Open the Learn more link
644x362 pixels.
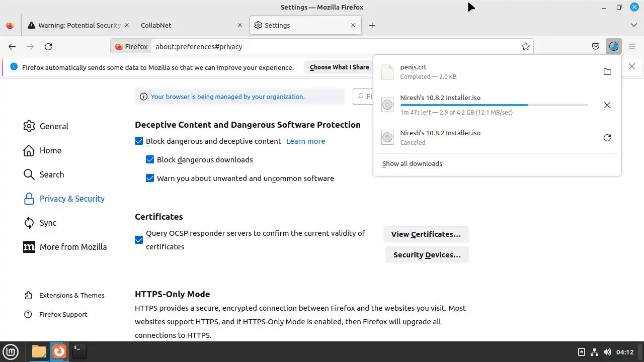tap(305, 141)
